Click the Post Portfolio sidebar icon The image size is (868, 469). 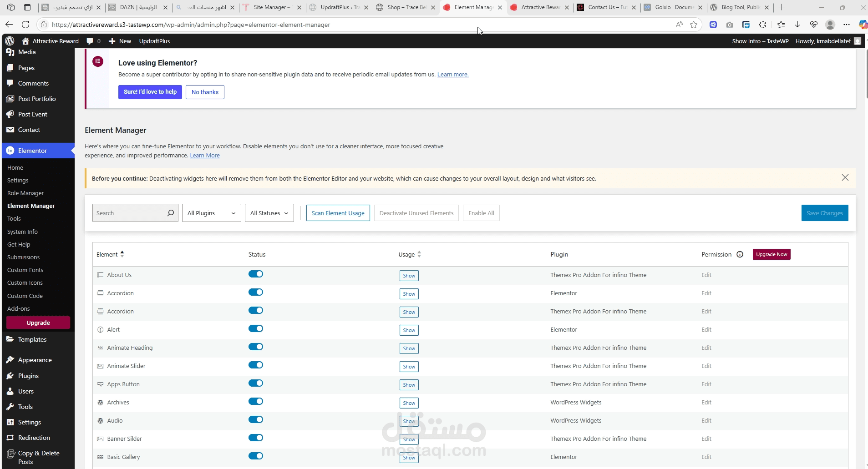pyautogui.click(x=10, y=99)
